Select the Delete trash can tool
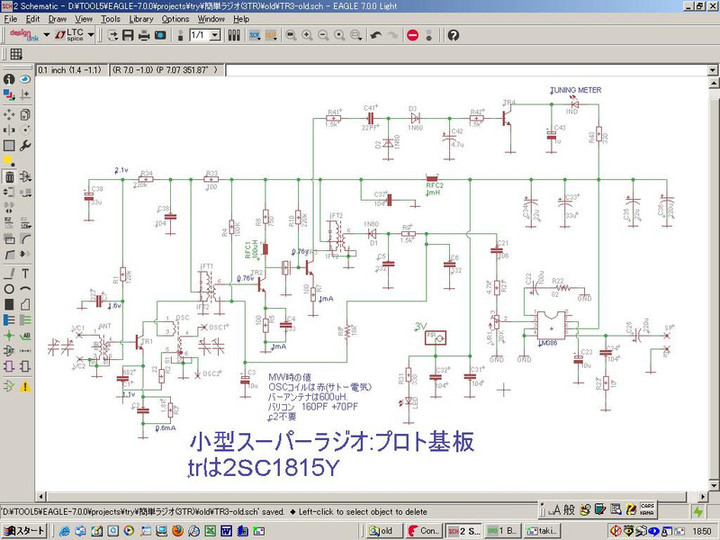 [x=8, y=177]
